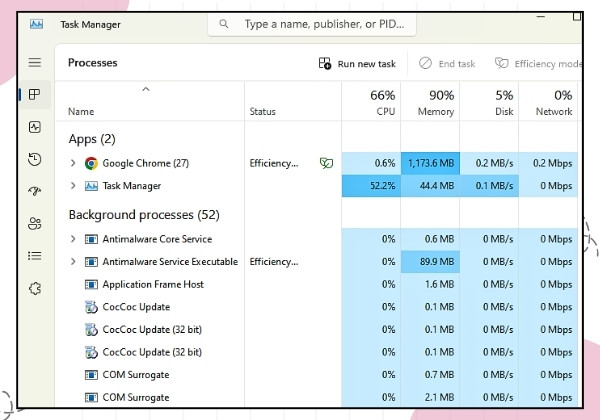This screenshot has height=420, width=600.
Task: Click the 89.9 MB memory value
Action: pyautogui.click(x=437, y=262)
